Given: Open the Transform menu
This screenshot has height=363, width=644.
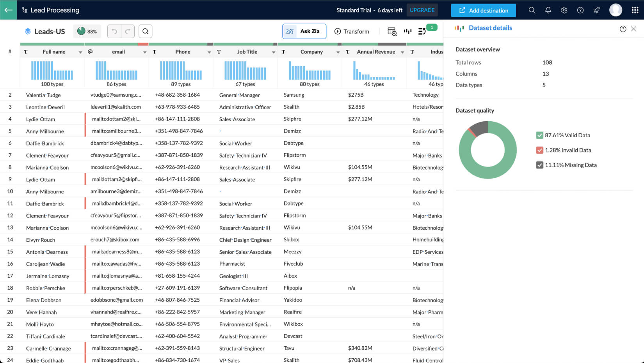Looking at the screenshot, I should [x=352, y=31].
